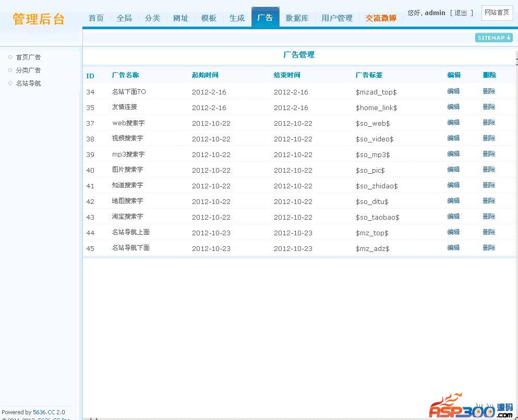Delete ad 42 地图搜索字
Viewport: 518px width, 420px height.
[489, 200]
